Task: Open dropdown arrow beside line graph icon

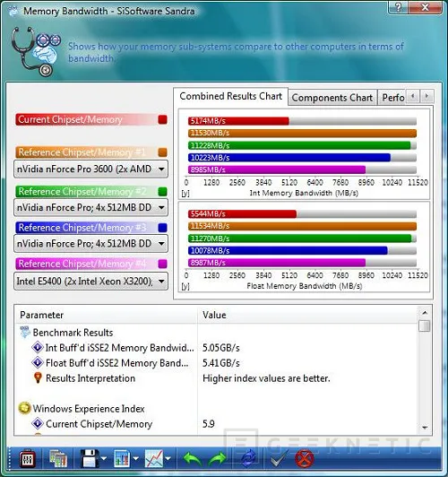Action: (168, 458)
